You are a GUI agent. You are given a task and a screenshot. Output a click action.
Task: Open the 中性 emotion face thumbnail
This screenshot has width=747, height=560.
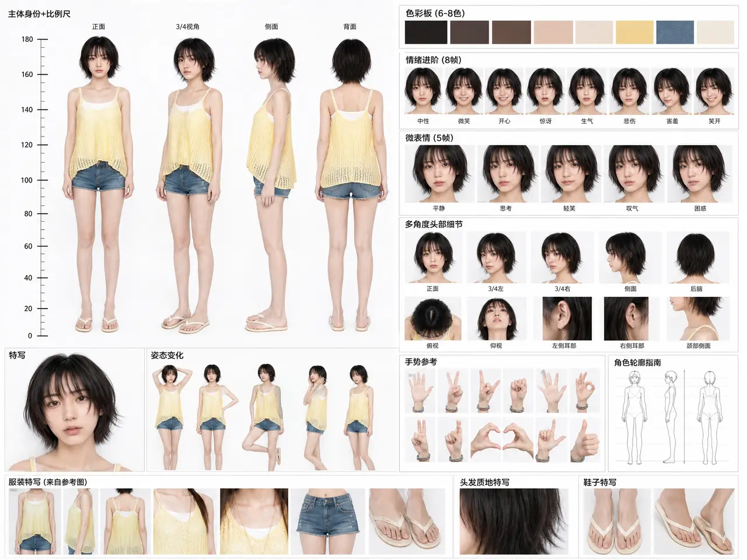pos(423,92)
